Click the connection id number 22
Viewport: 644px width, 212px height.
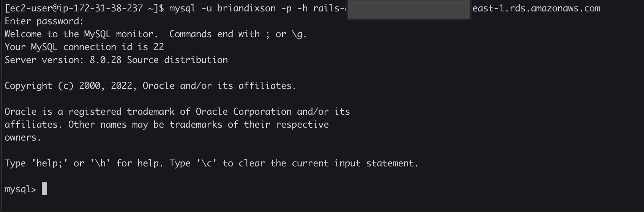pyautogui.click(x=159, y=47)
